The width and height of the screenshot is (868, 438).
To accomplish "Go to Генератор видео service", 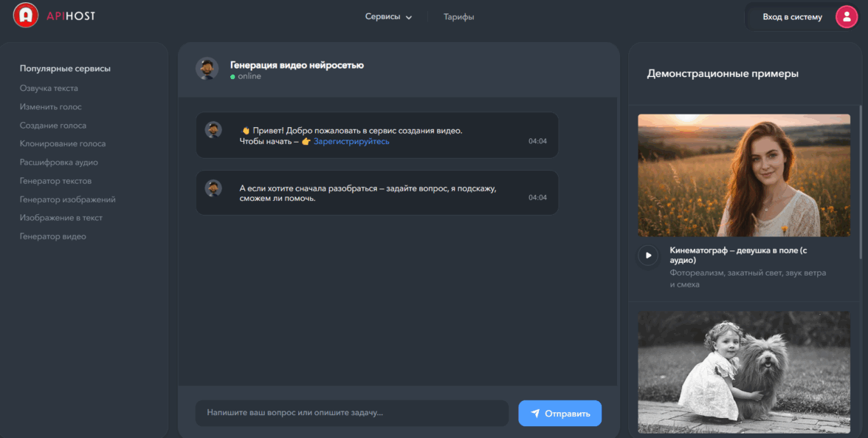I will point(53,237).
